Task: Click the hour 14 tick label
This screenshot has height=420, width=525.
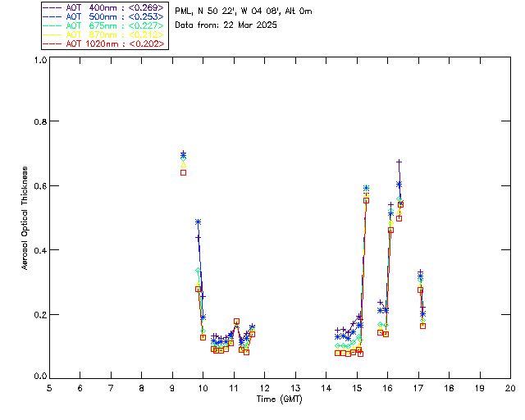Action: (x=326, y=388)
